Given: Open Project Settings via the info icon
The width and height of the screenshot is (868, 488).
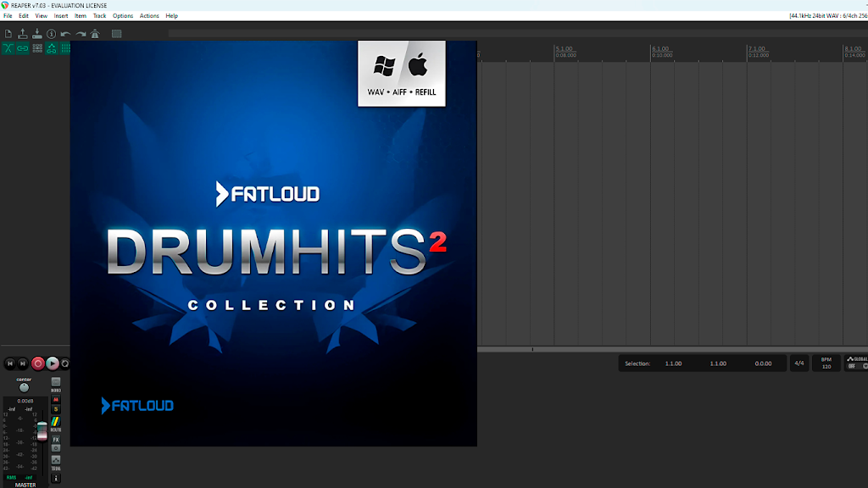Looking at the screenshot, I should tap(52, 34).
